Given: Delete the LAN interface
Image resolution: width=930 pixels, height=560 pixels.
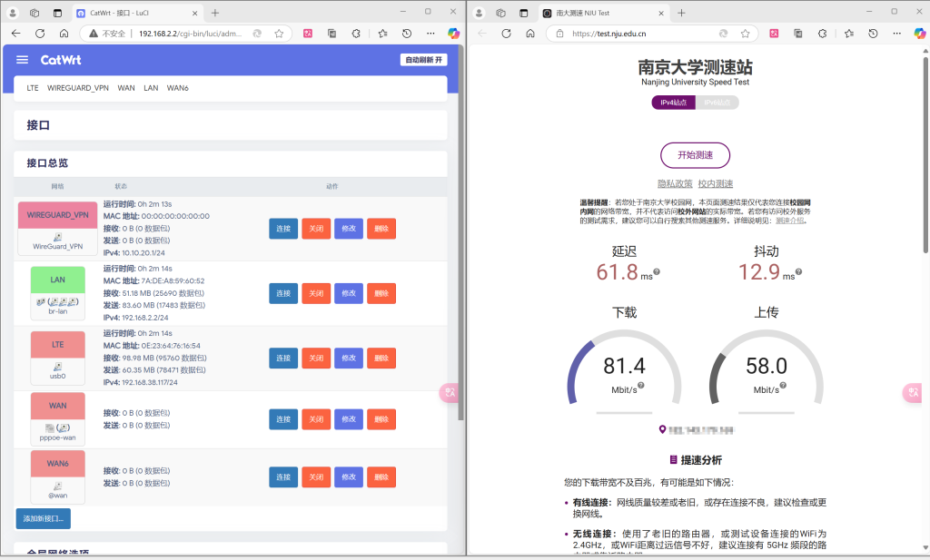Looking at the screenshot, I should pyautogui.click(x=381, y=293).
